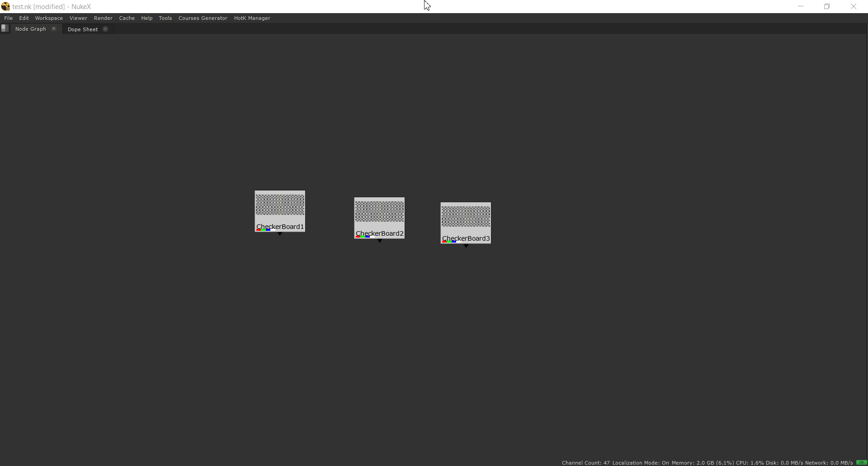Viewport: 868px width, 466px height.
Task: Click the output connector arrow below CheckerBoard1
Action: tap(279, 234)
